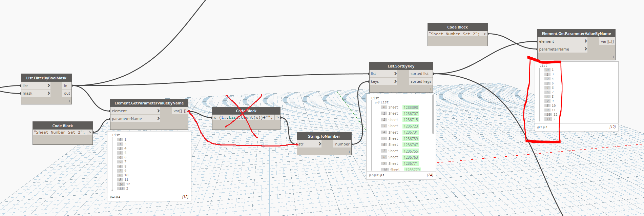
Task: Click the x input port of the crossed-out Code Block
Action: coord(215,117)
